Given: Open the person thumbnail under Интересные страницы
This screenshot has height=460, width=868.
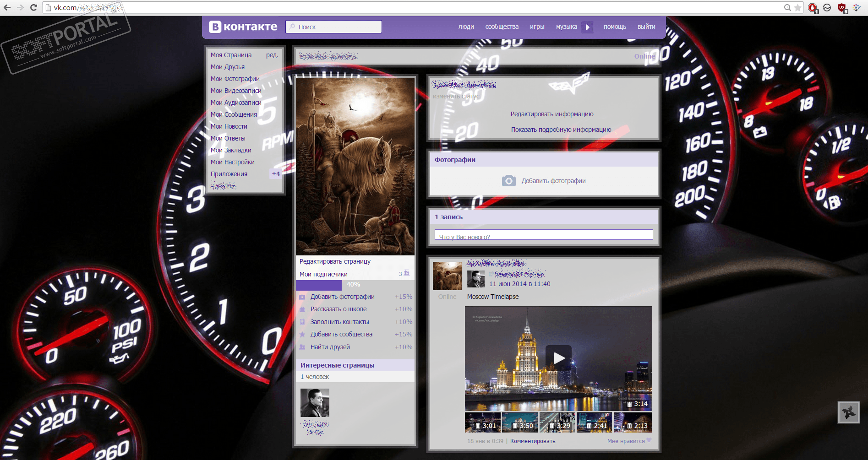Looking at the screenshot, I should click(315, 403).
